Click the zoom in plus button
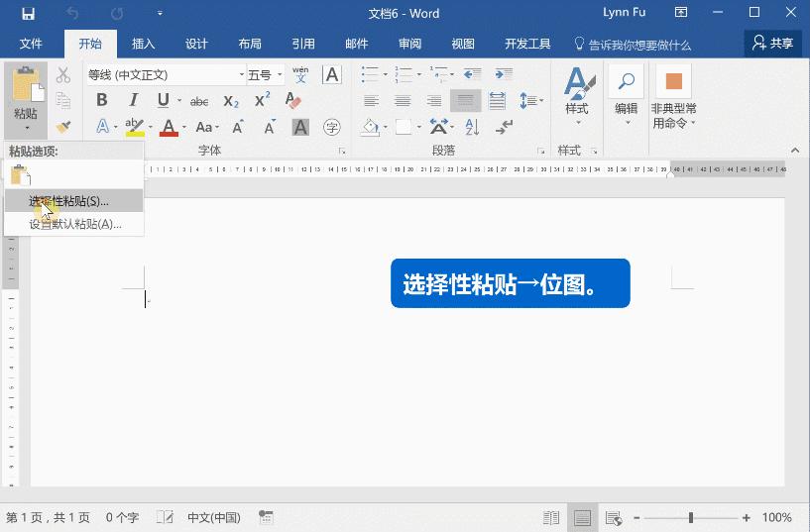The width and height of the screenshot is (810, 532). (746, 517)
